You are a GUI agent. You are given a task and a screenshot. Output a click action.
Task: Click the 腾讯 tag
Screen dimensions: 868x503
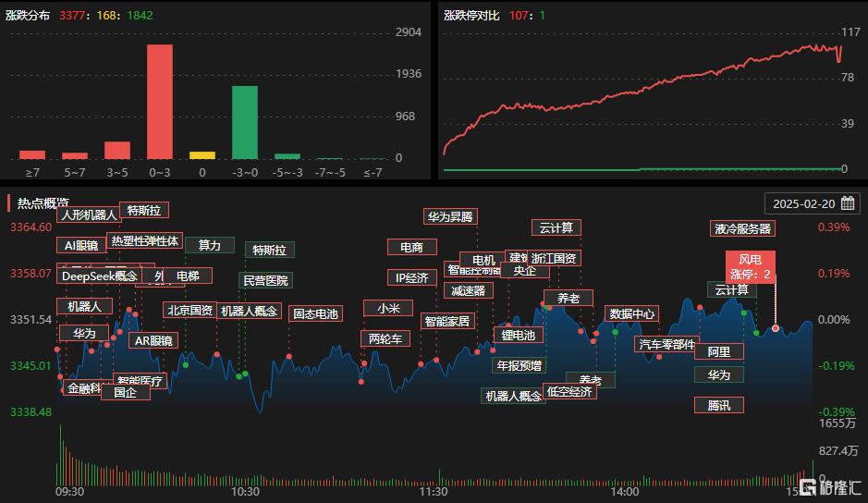pyautogui.click(x=718, y=405)
